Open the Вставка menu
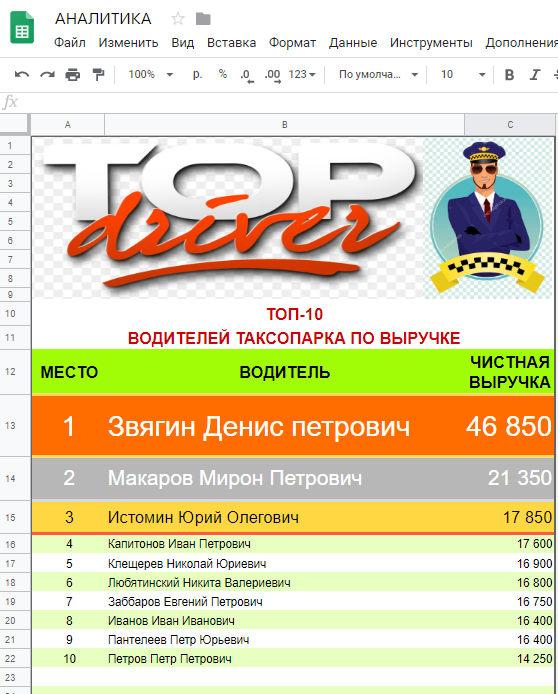The image size is (558, 694). pos(231,42)
